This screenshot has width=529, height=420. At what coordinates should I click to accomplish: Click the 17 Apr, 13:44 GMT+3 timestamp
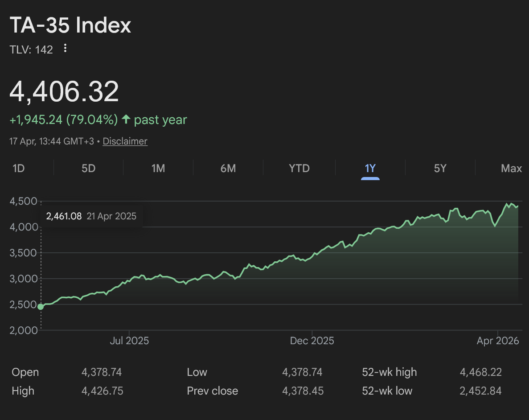[52, 141]
